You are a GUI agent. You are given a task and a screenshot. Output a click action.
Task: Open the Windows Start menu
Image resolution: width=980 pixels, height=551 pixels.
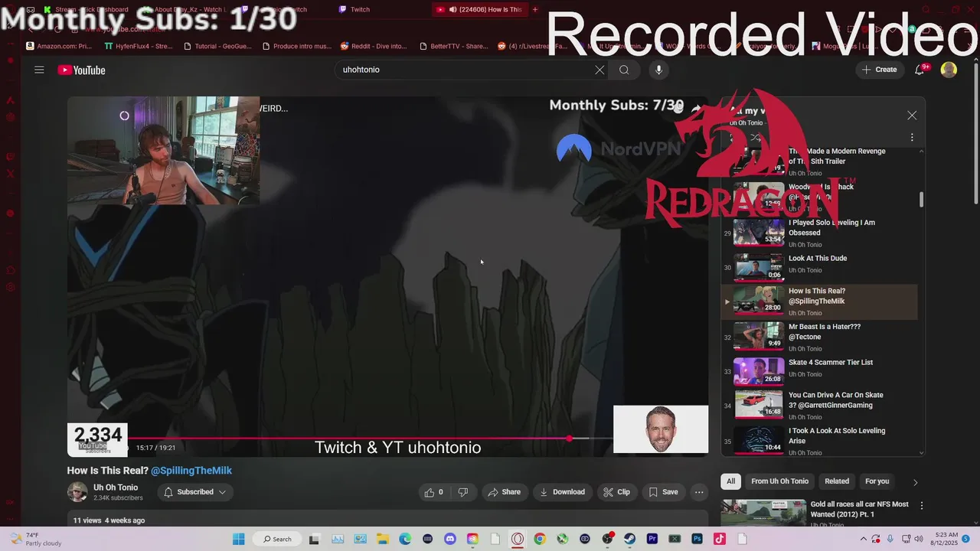238,539
